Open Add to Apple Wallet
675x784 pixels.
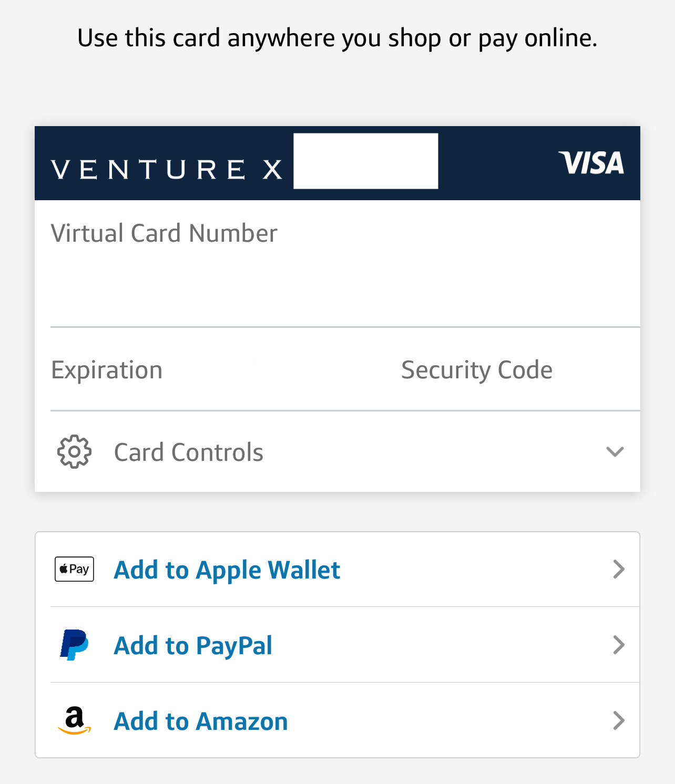[x=227, y=570]
